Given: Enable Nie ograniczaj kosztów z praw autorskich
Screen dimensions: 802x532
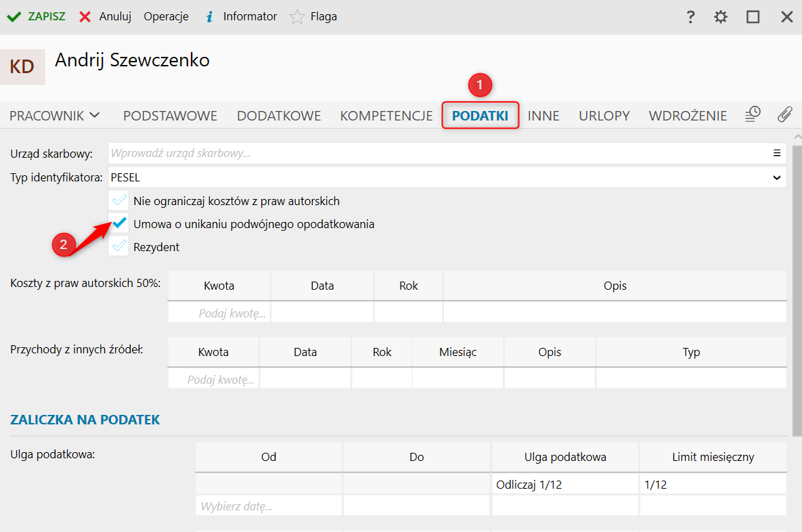Looking at the screenshot, I should [x=119, y=201].
